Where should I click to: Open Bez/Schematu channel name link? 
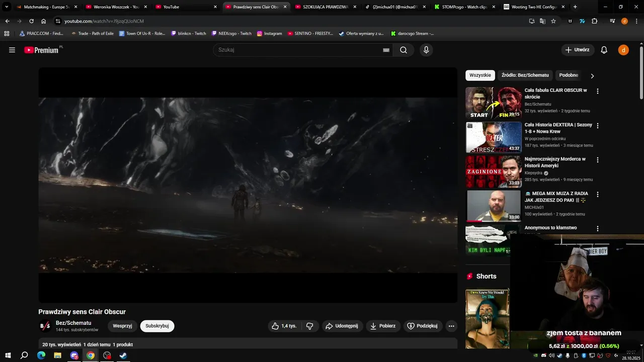73,323
